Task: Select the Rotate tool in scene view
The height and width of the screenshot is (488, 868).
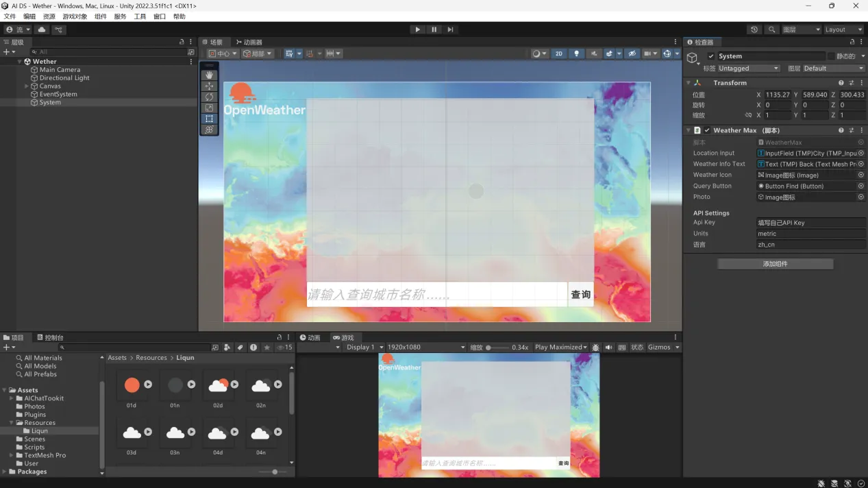Action: coord(210,97)
